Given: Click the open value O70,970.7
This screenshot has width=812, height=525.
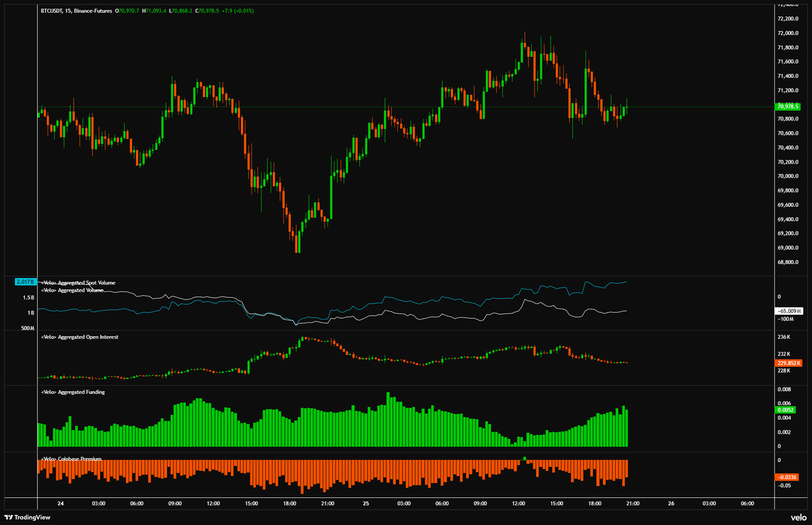Looking at the screenshot, I should click(x=127, y=12).
